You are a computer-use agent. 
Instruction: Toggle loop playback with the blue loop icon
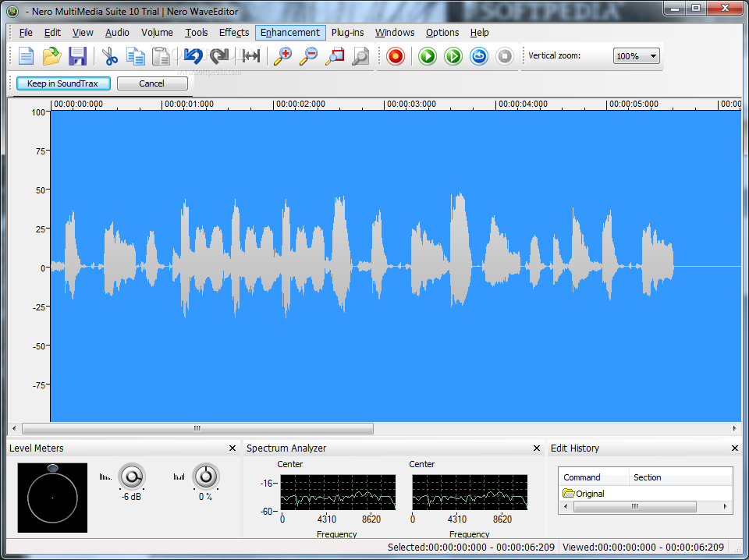pos(478,56)
